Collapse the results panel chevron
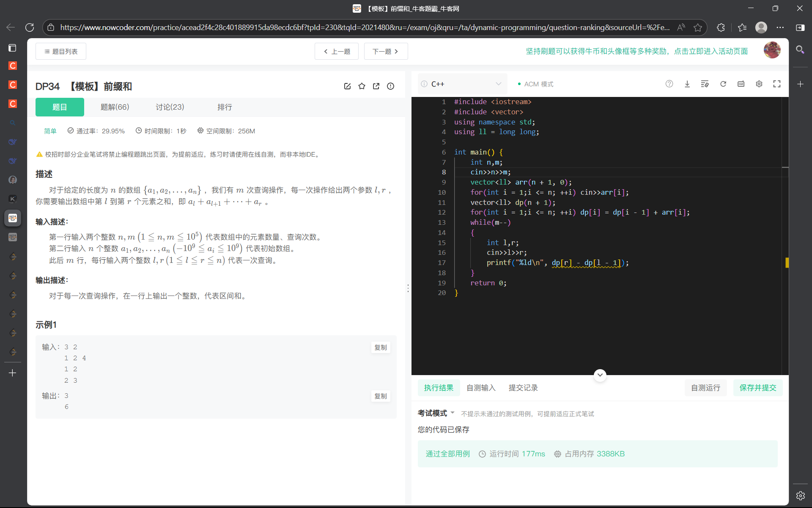 tap(600, 375)
